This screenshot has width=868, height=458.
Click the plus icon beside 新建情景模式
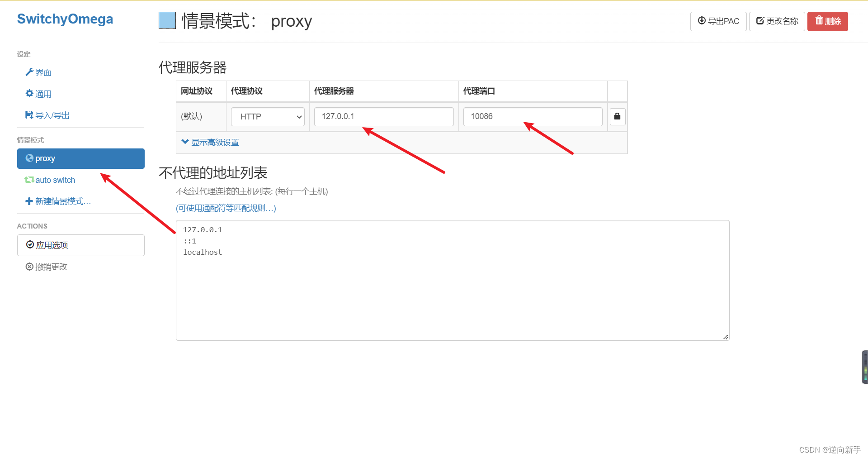pos(29,201)
